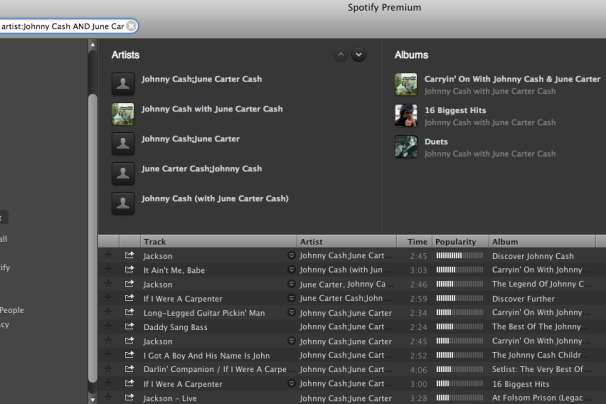Select album cell At Folsom Prison (Legac…
606x404 pixels.
541,398
